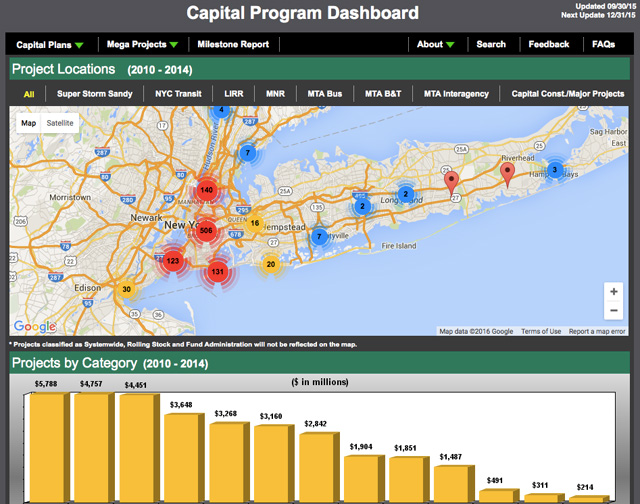Click the $1,487 category bar
Image resolution: width=640 pixels, height=504 pixels.
click(454, 484)
